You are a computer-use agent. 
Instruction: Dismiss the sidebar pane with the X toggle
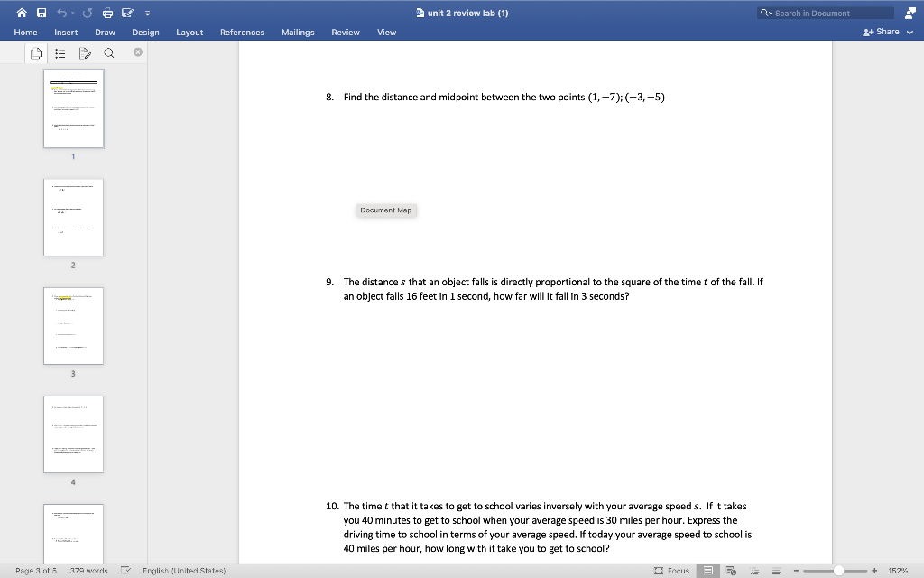pos(138,52)
